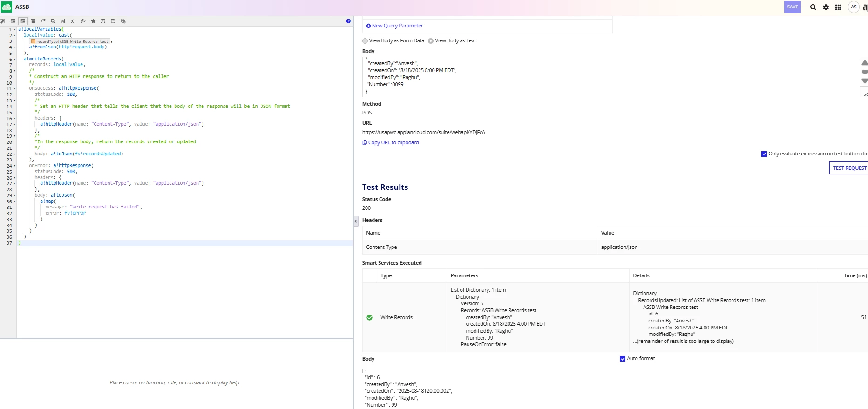Click the ASSB application title
Image resolution: width=868 pixels, height=409 pixels.
pos(22,7)
